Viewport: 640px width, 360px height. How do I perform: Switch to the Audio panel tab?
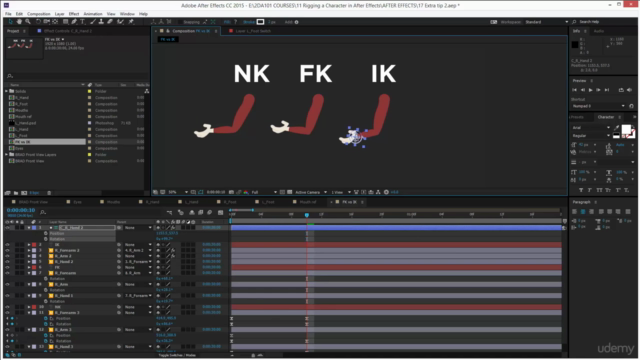599,31
